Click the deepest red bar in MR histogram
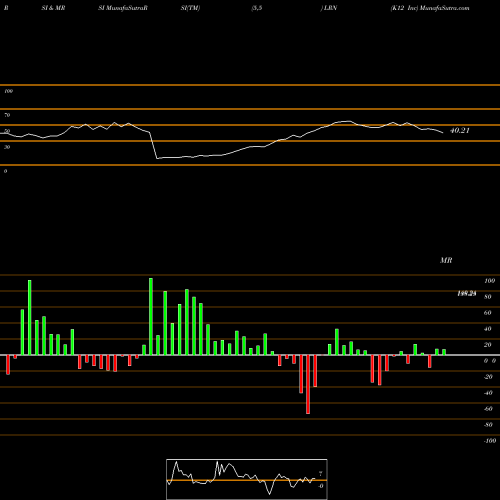 [308, 384]
